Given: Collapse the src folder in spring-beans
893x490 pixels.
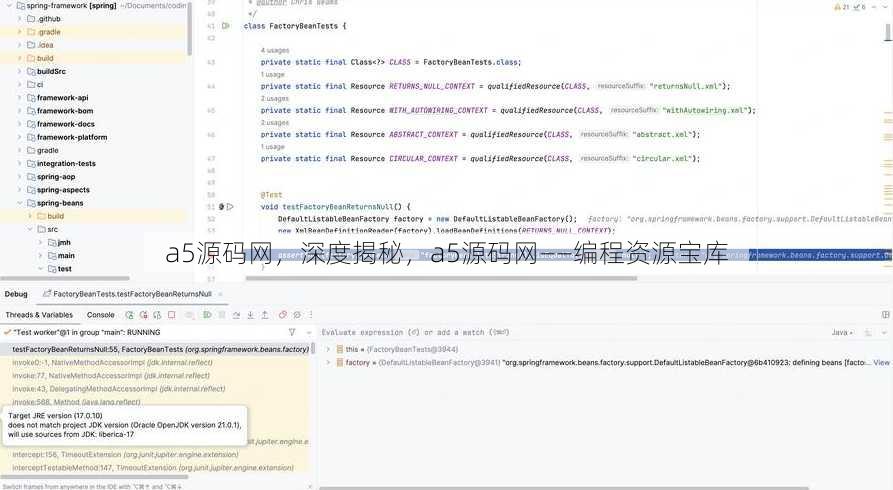Looking at the screenshot, I should tap(30, 230).
